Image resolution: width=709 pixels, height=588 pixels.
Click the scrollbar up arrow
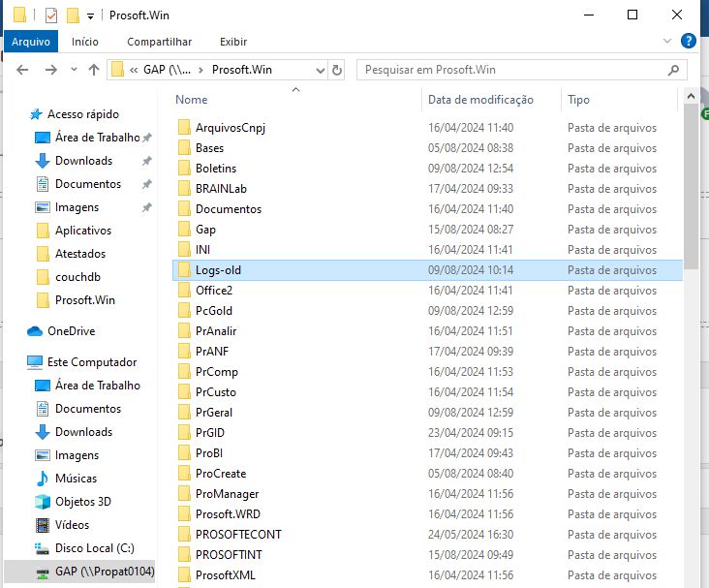tap(691, 96)
